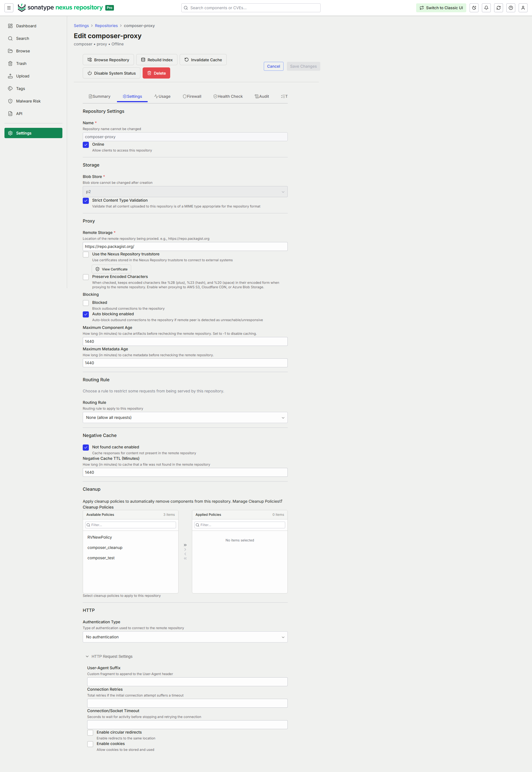Enable circular redirects checkbox
This screenshot has width=532, height=772.
click(90, 733)
